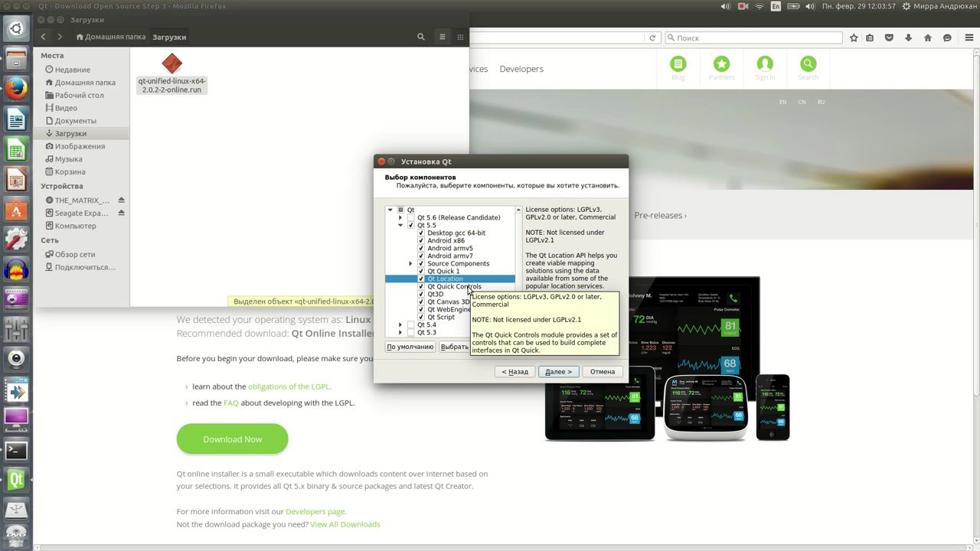Select qt-unified-linux-x64 run file
980x551 pixels.
coord(171,73)
